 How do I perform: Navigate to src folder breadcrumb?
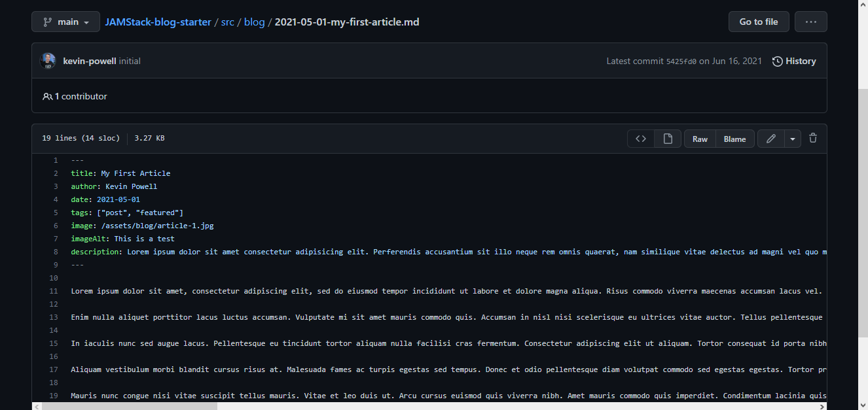click(x=227, y=22)
